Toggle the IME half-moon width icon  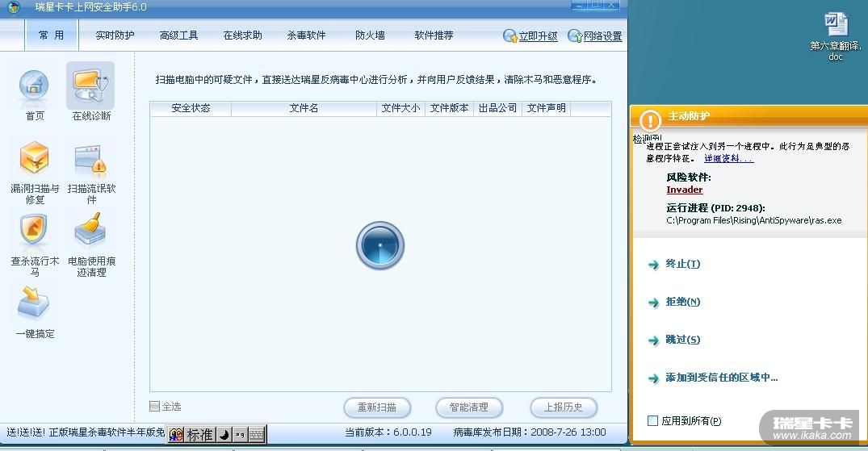(x=224, y=434)
